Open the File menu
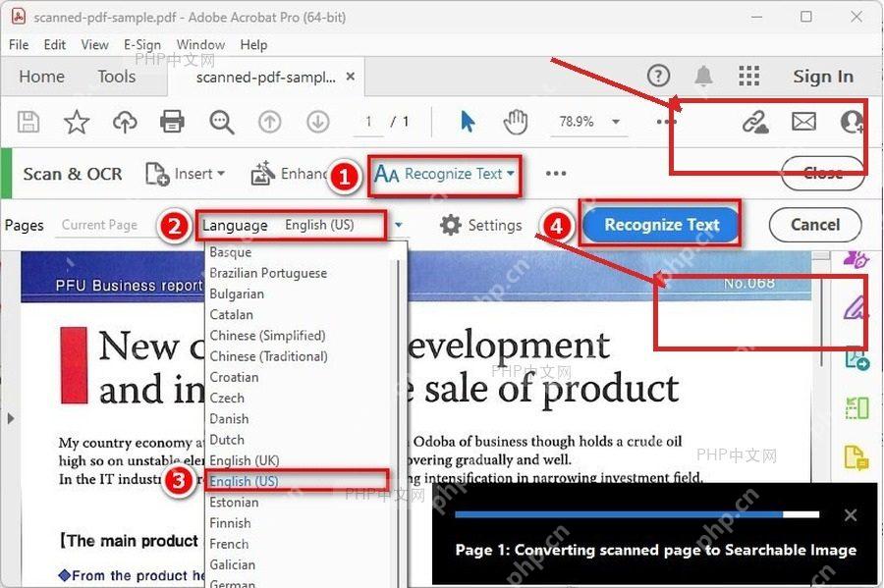884x588 pixels. point(19,44)
